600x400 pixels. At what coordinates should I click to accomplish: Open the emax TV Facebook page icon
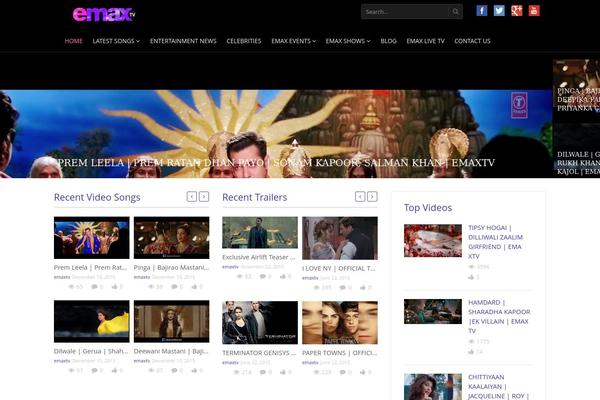coord(481,11)
